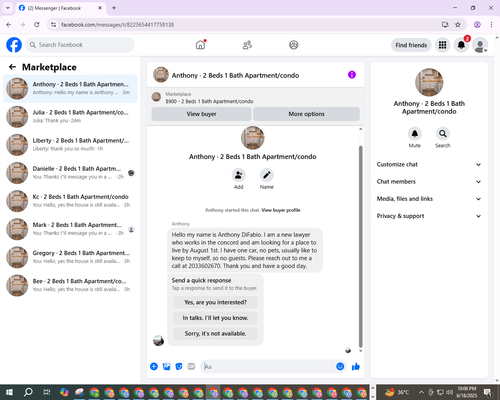Open the Marketplace listing $900 banner

click(256, 98)
